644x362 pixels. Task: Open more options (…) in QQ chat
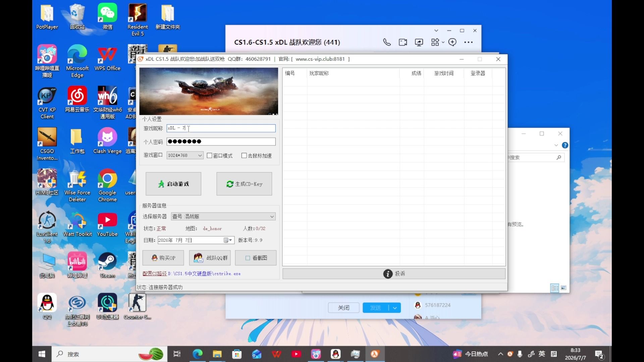tap(469, 42)
